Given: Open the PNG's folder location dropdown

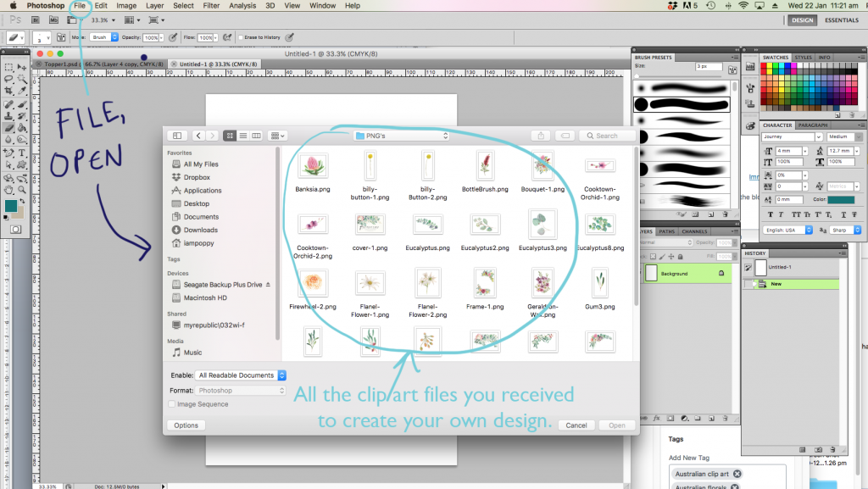Looking at the screenshot, I should 401,136.
